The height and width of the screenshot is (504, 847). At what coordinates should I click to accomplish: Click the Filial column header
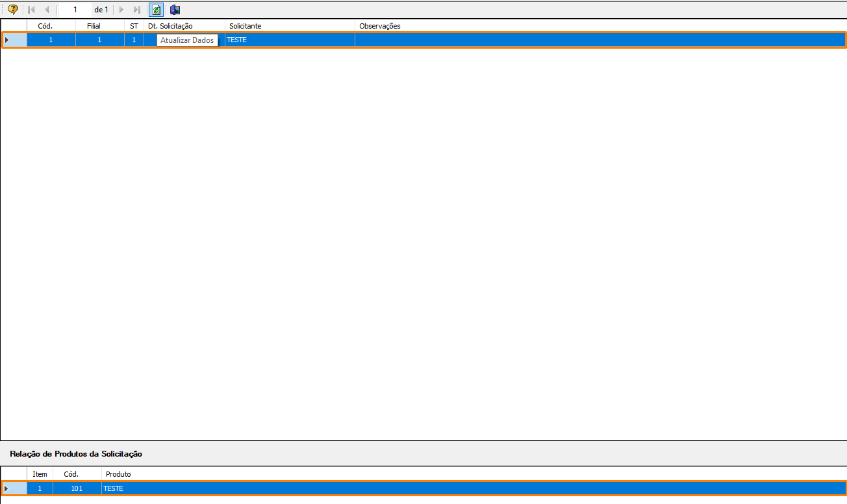point(94,26)
